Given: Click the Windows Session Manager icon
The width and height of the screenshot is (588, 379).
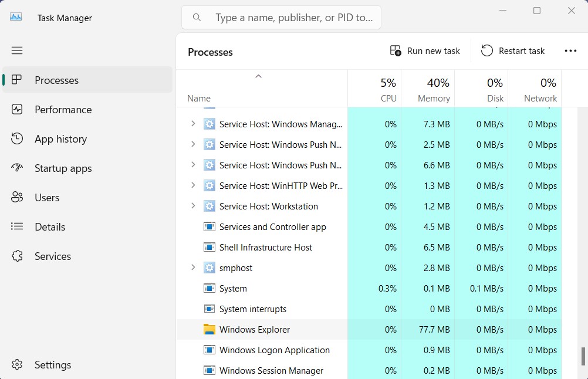Looking at the screenshot, I should 209,370.
